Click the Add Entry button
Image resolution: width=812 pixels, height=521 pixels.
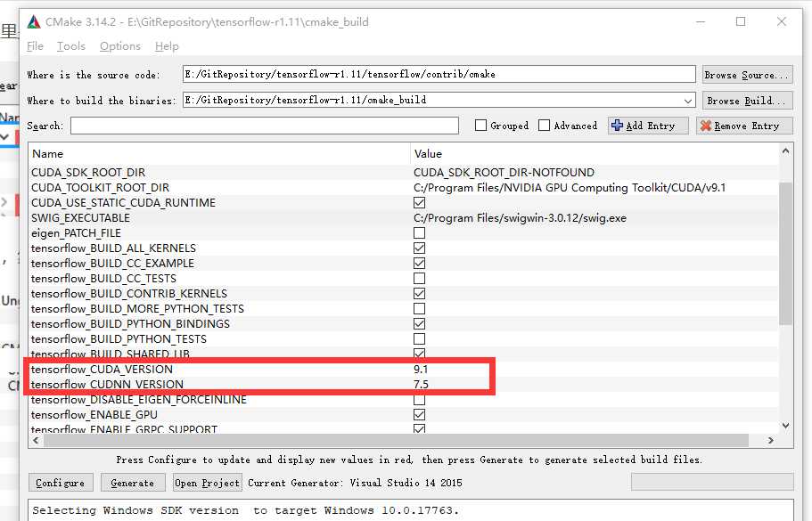click(648, 126)
